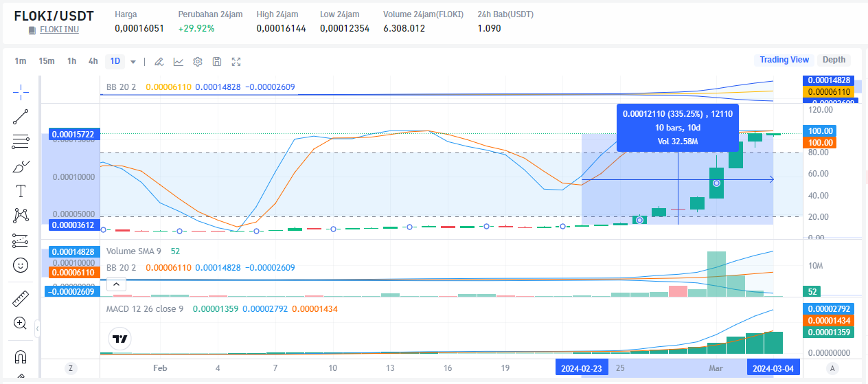Open the emoji icons tool
868x384 pixels.
21,264
